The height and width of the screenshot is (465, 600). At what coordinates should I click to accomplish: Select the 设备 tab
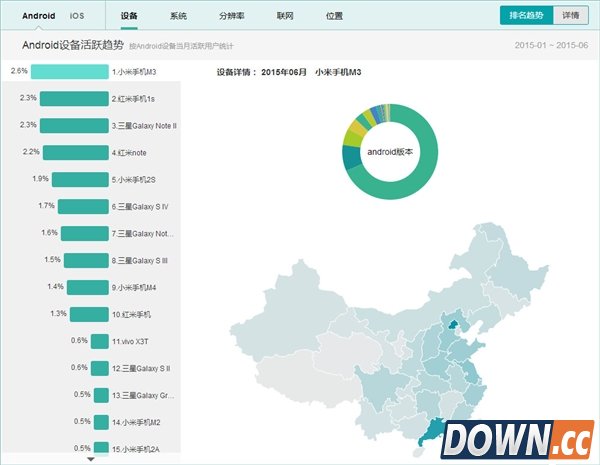pos(129,17)
